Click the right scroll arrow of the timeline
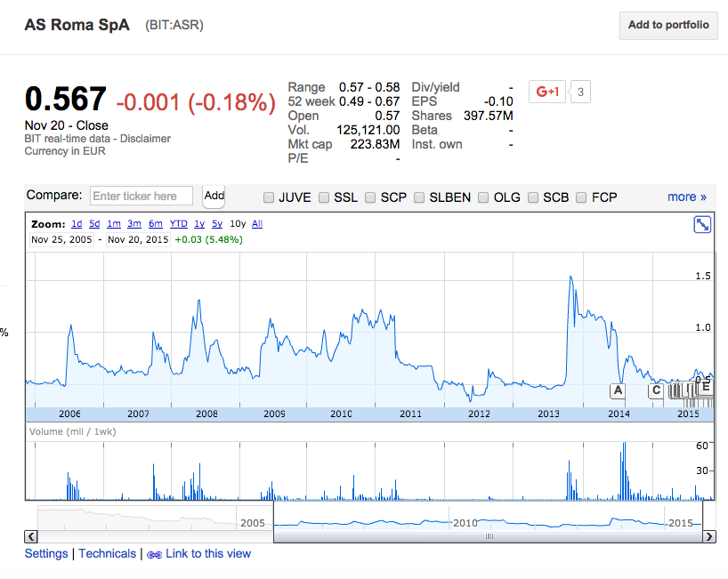Viewport: 728px width, 579px height. [x=709, y=537]
